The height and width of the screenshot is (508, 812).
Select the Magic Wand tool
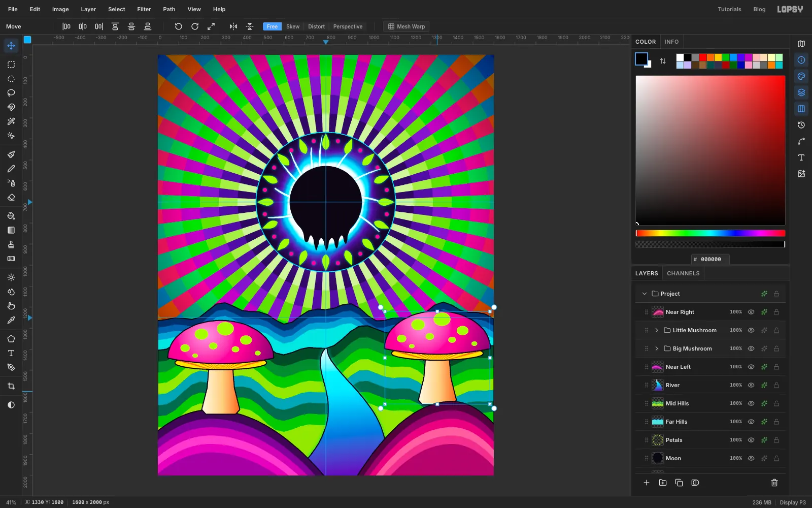click(x=11, y=121)
